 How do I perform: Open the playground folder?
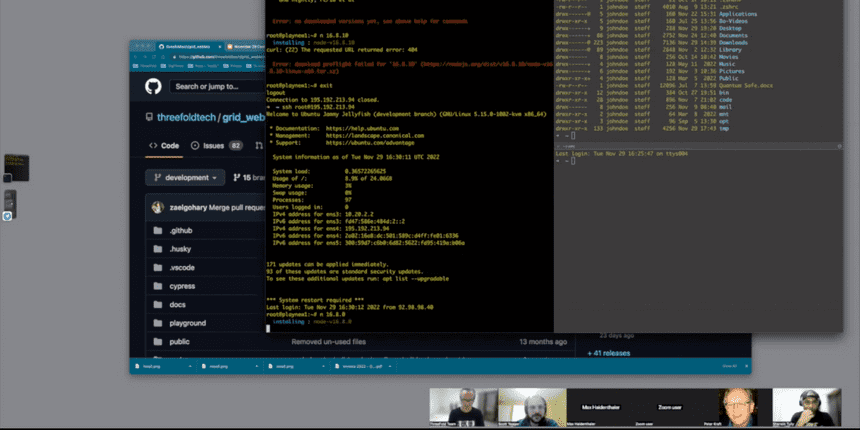pos(188,323)
